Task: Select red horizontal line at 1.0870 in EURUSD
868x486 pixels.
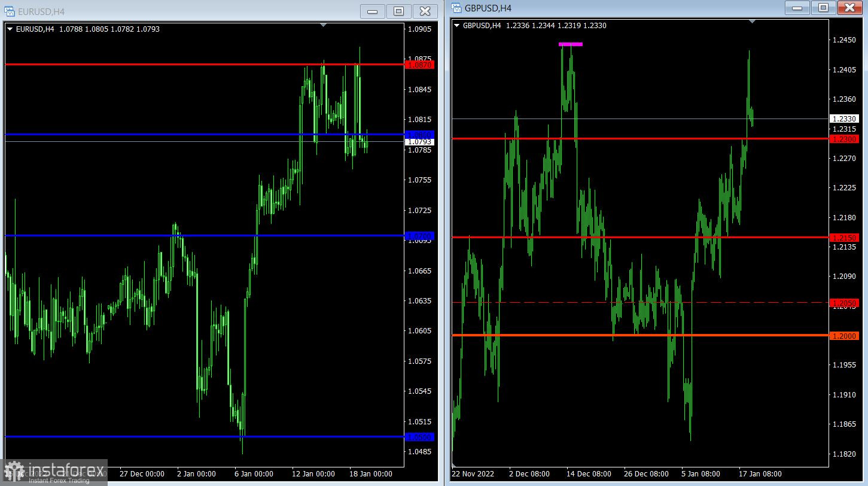Action: [x=203, y=64]
